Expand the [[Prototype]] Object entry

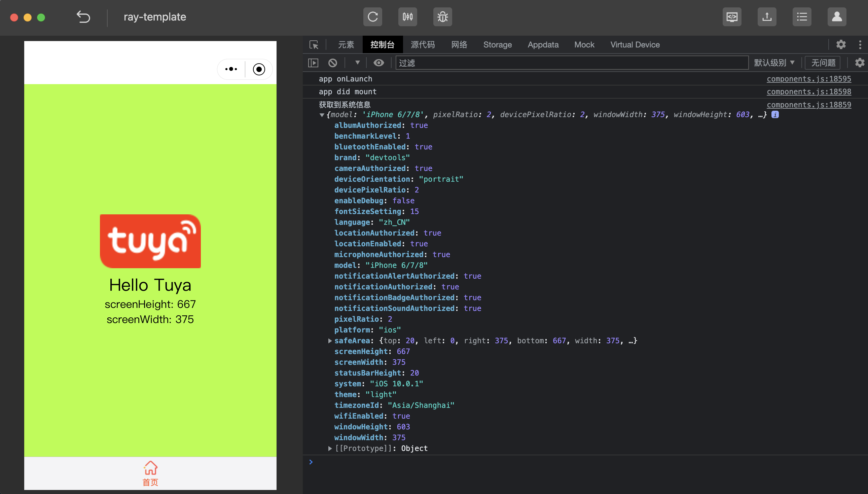[330, 448]
